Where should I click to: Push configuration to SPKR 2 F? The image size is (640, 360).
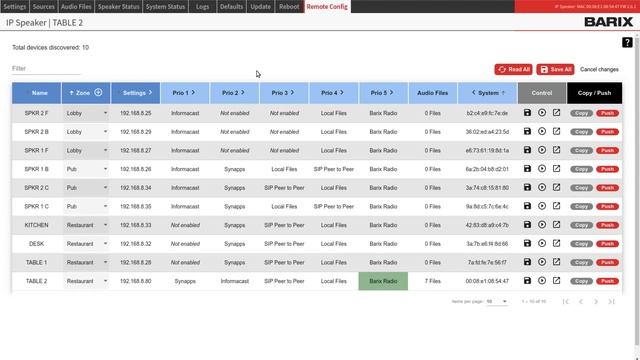tap(607, 113)
